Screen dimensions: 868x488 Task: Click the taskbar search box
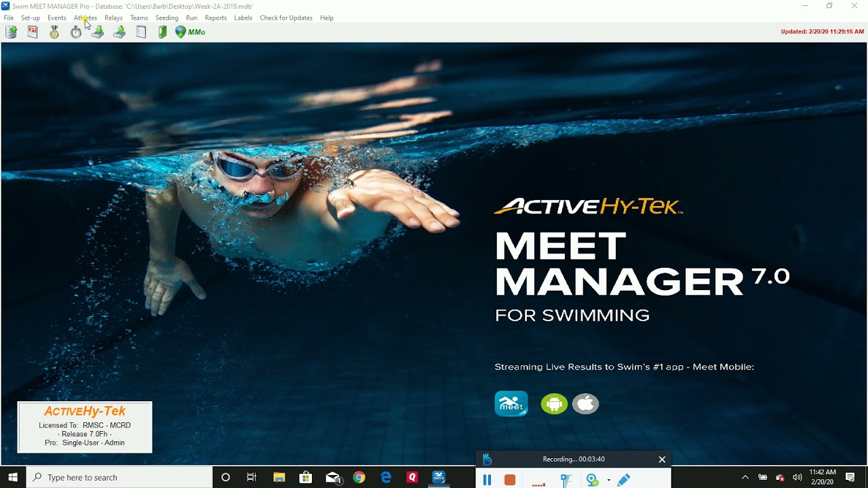click(x=119, y=477)
